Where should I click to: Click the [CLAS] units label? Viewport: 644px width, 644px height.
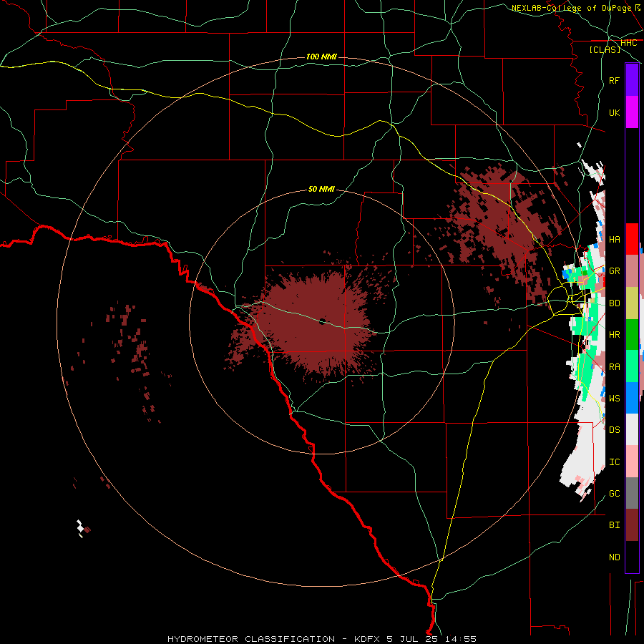pos(605,50)
